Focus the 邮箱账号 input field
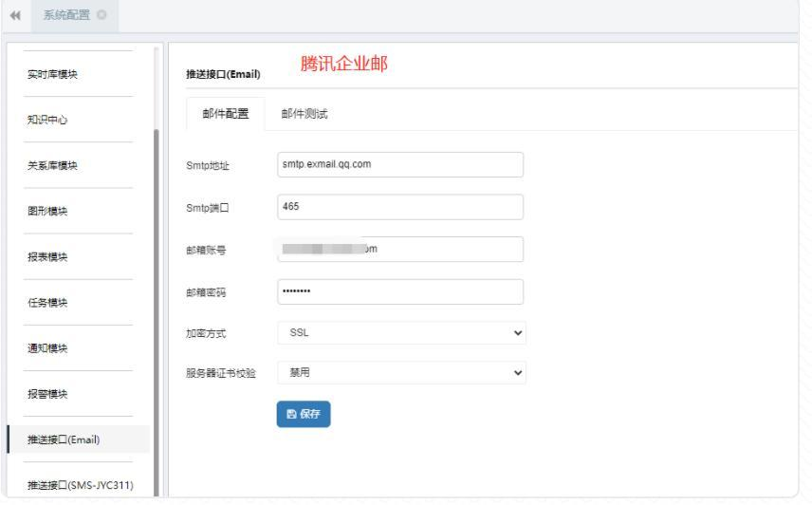The width and height of the screenshot is (812, 505). [x=400, y=249]
